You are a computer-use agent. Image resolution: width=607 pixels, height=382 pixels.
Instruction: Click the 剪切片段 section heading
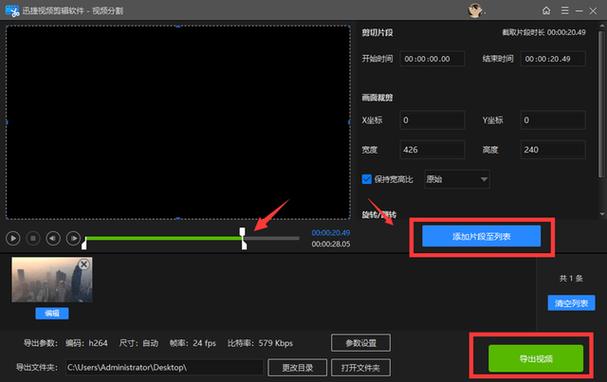(x=377, y=33)
